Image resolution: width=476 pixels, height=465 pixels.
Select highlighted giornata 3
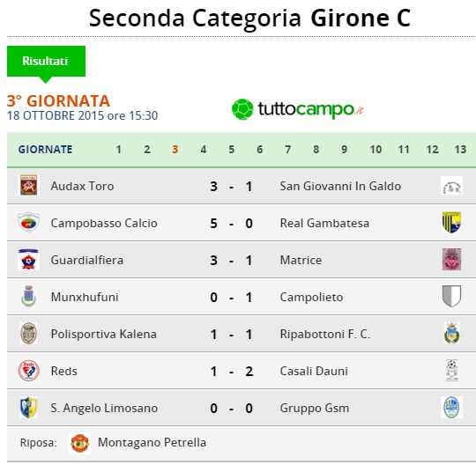point(175,149)
